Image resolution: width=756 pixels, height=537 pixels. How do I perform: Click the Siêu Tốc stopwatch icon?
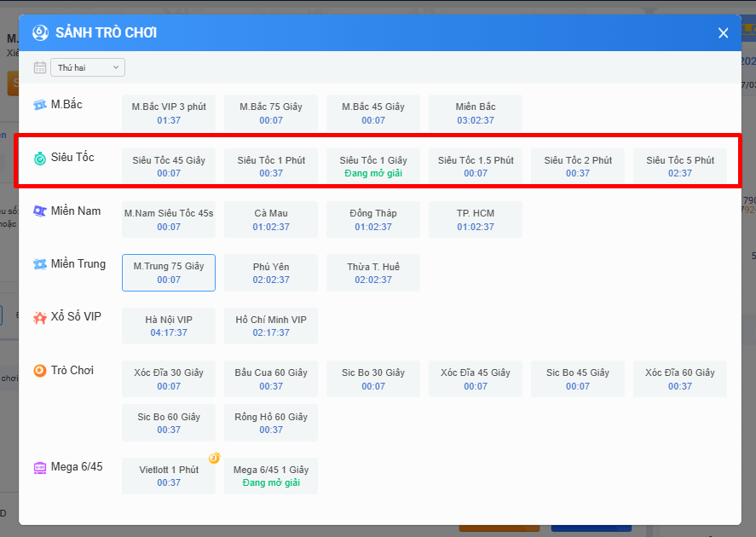(40, 159)
